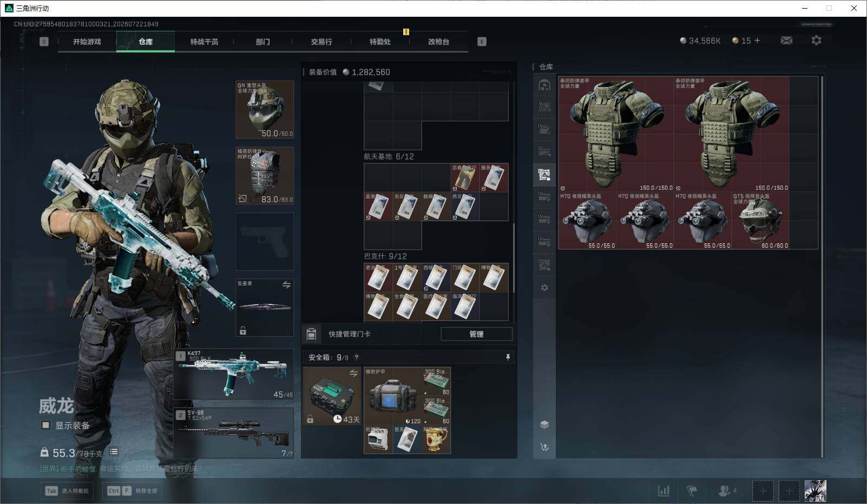Select the melee knife slot
The width and height of the screenshot is (867, 504).
point(265,308)
